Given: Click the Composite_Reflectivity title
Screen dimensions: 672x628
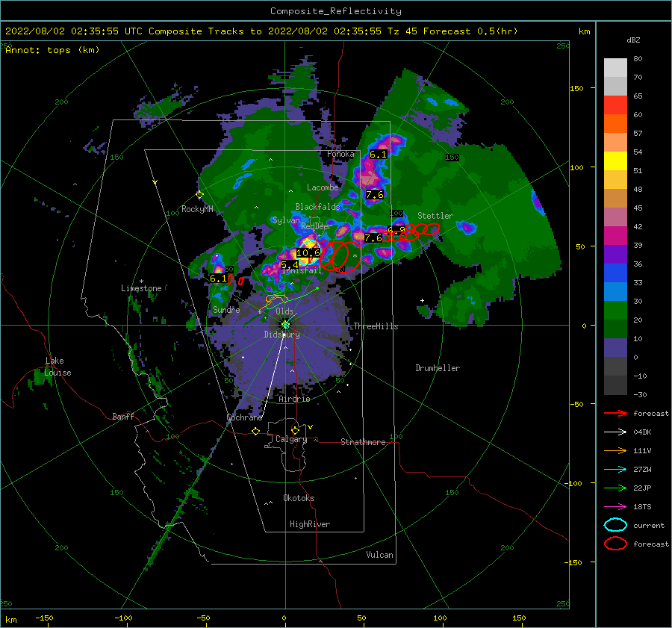Looking at the screenshot, I should (336, 11).
